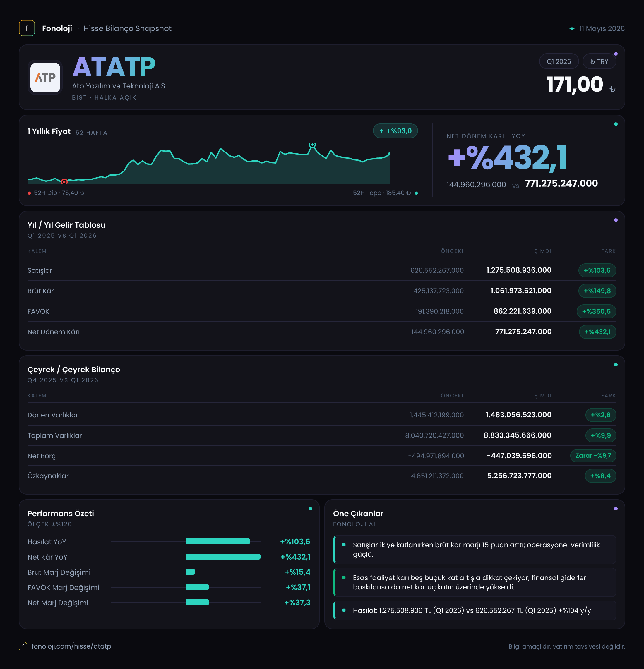Click the Özkaynaklar row in balance table
The image size is (644, 669).
[322, 476]
